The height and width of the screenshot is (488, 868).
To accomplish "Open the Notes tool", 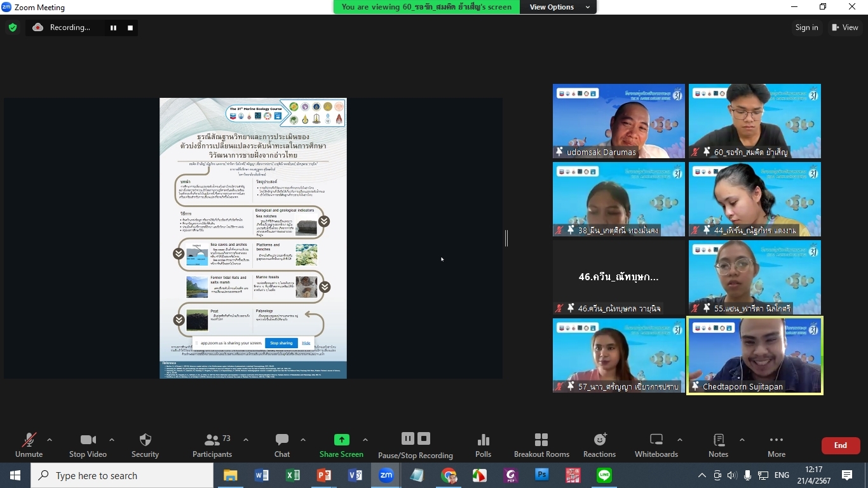I will pyautogui.click(x=718, y=445).
